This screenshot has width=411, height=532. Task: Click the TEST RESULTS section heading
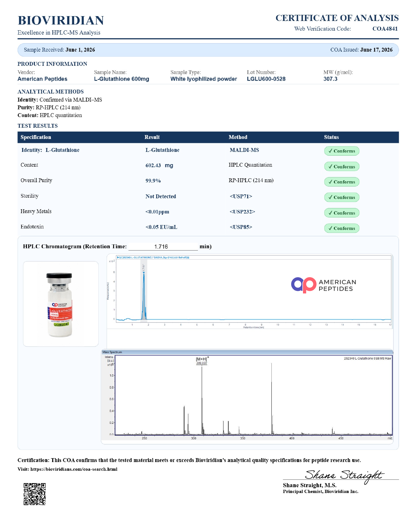(38, 126)
